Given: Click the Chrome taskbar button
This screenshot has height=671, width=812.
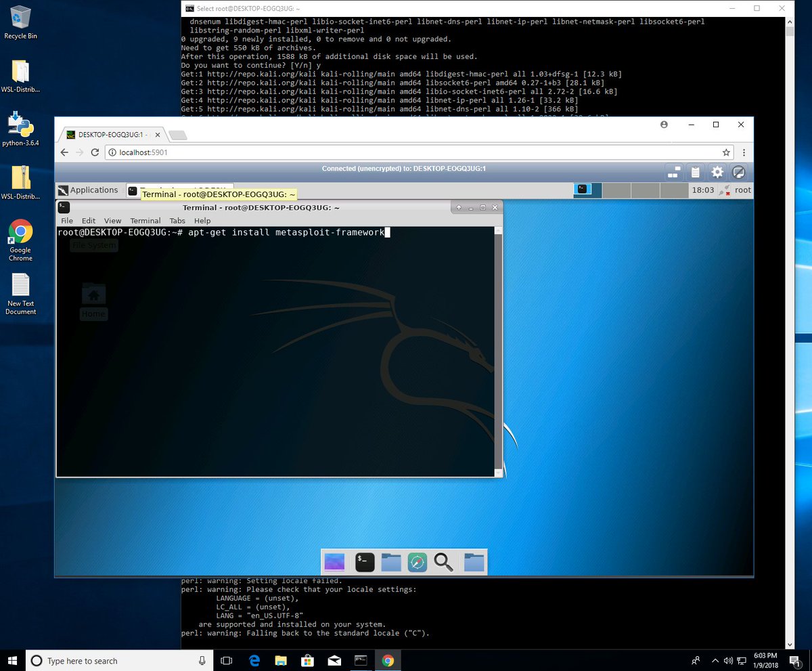Looking at the screenshot, I should click(x=388, y=660).
